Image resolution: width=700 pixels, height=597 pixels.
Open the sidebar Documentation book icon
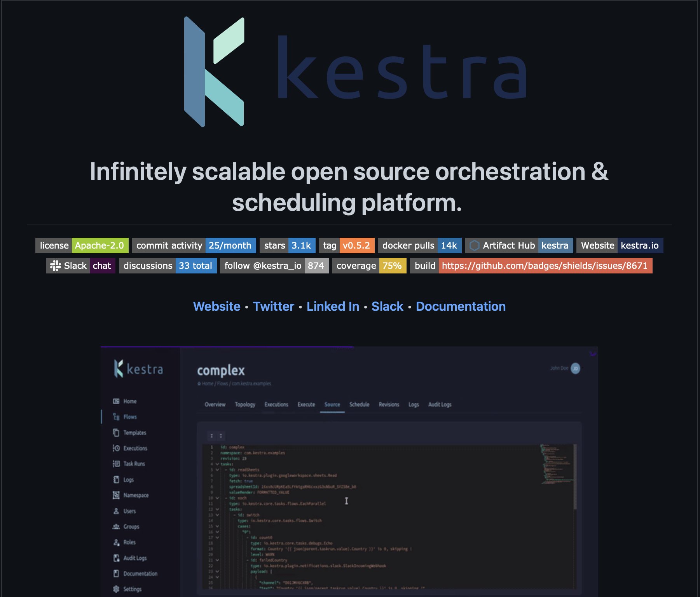coord(116,573)
